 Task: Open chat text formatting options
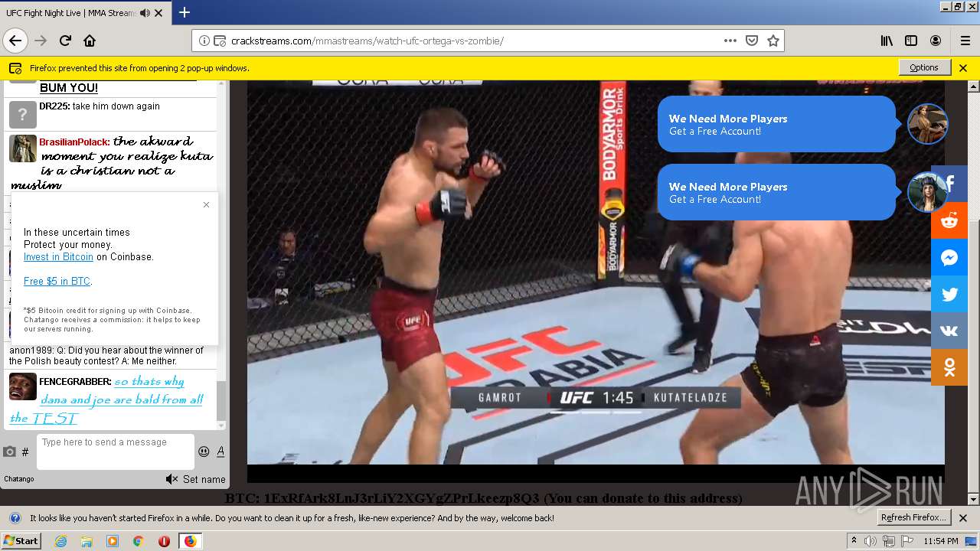(x=220, y=452)
